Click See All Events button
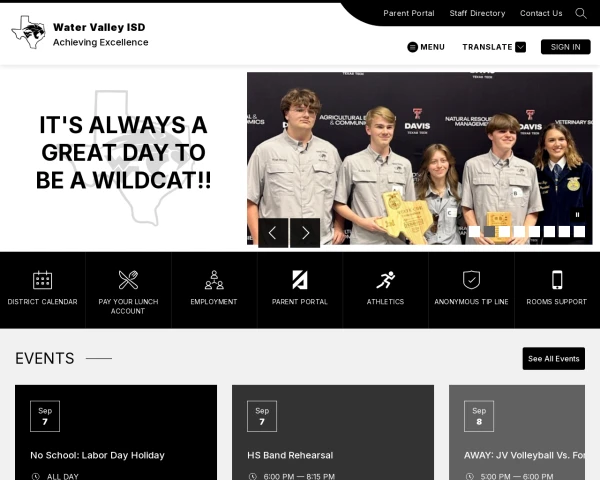Image resolution: width=600 pixels, height=480 pixels. [x=554, y=359]
